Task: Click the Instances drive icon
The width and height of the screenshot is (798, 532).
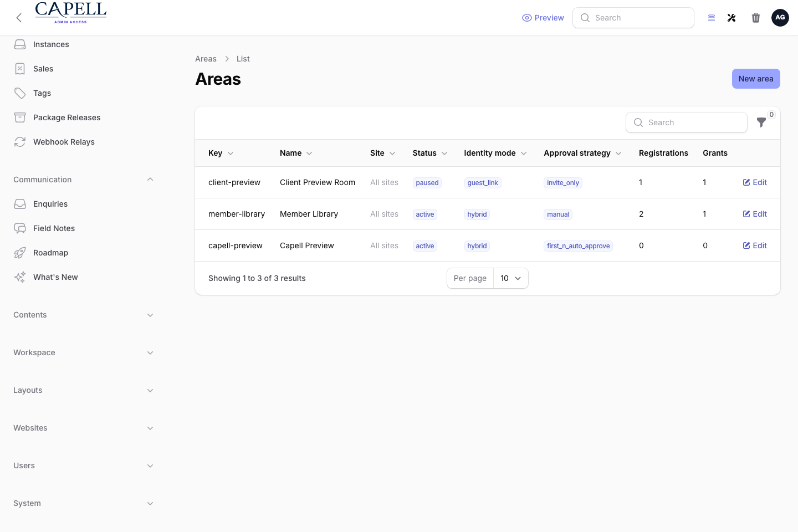Action: pos(20,44)
